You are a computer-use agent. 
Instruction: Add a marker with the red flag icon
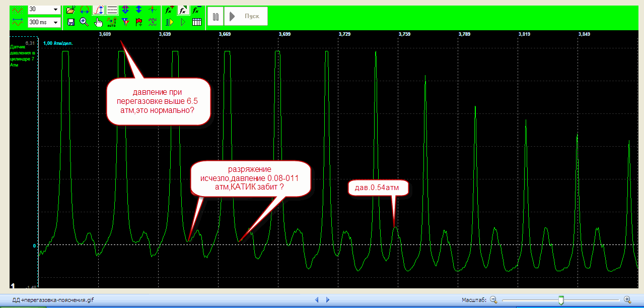(139, 22)
